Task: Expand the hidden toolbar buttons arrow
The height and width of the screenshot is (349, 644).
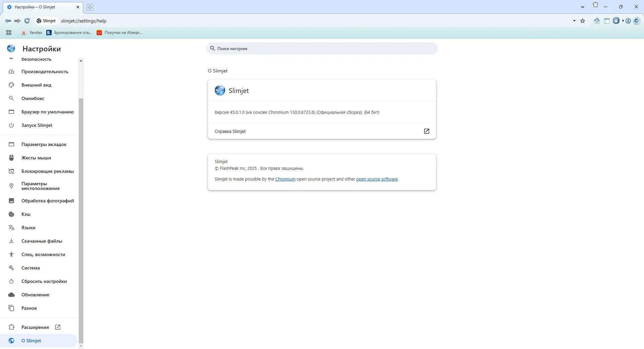Action: tap(623, 21)
